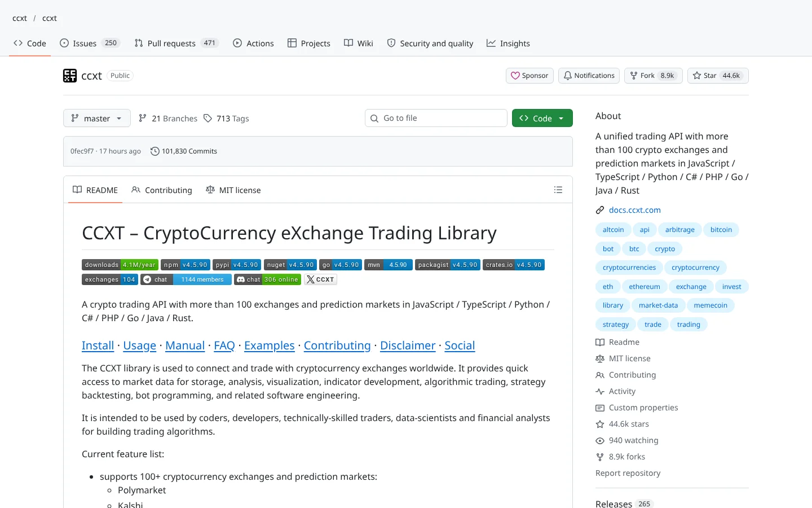View the 21 Branches list

168,119
